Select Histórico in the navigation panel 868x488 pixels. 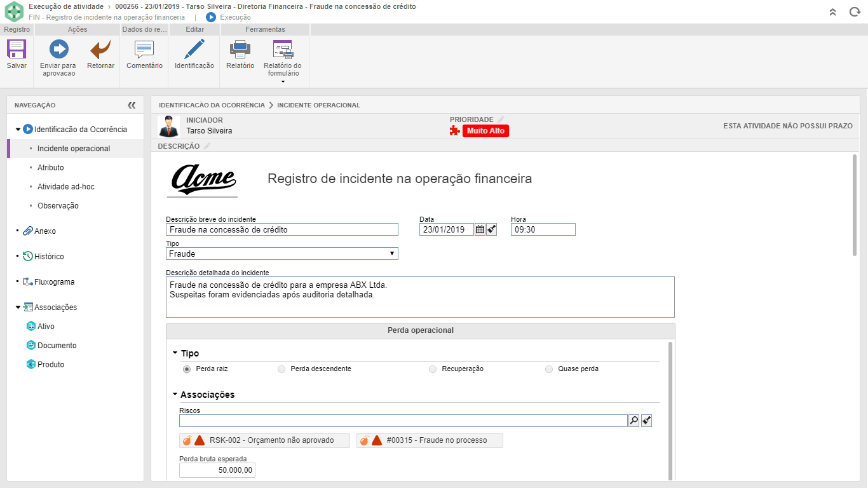click(49, 257)
